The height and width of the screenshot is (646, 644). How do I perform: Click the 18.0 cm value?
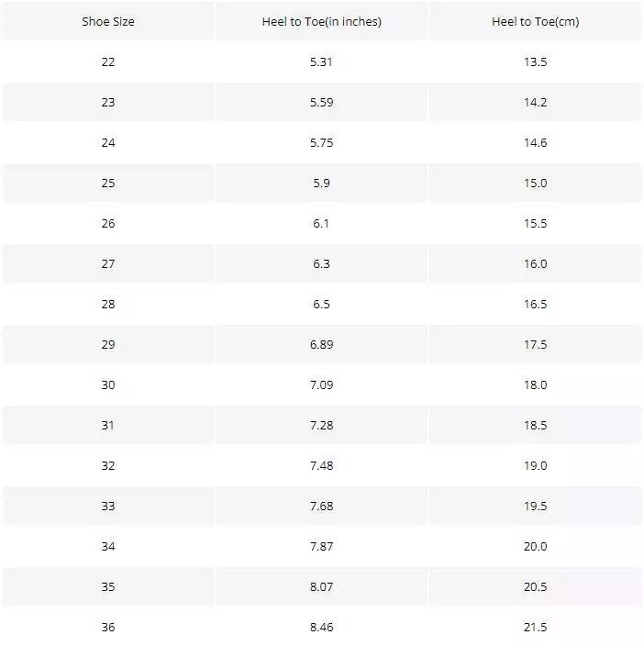tap(535, 385)
